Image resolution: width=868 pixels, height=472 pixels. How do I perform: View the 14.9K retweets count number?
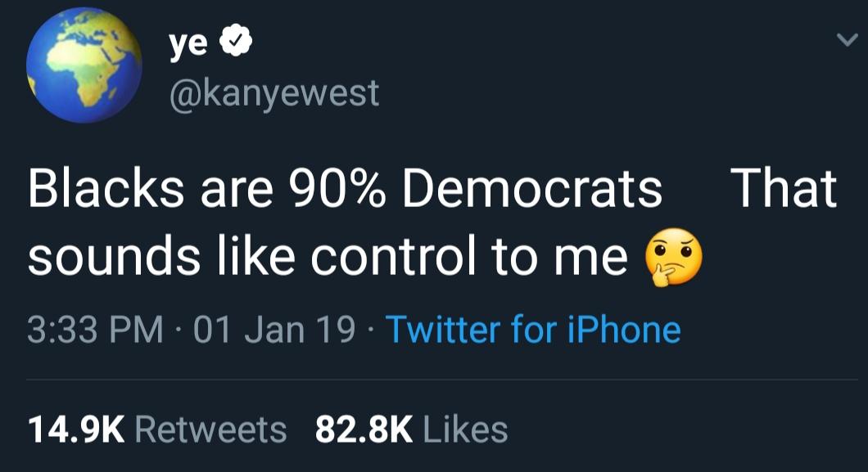pos(76,430)
